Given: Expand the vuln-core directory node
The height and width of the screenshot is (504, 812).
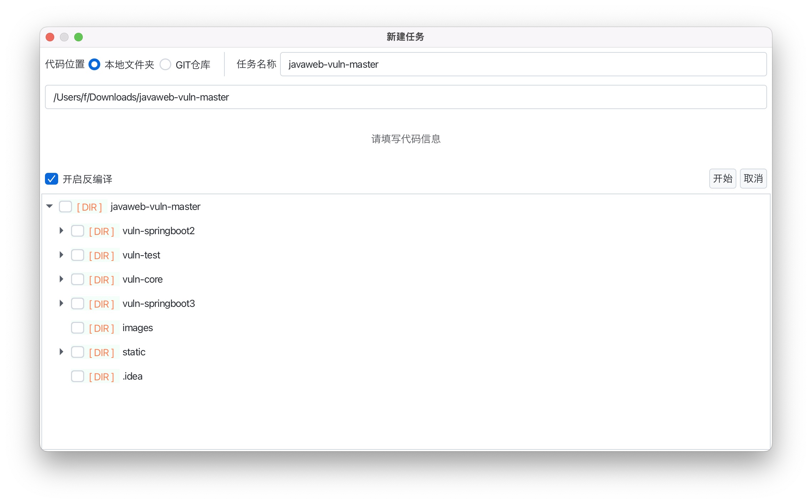Looking at the screenshot, I should pos(61,279).
